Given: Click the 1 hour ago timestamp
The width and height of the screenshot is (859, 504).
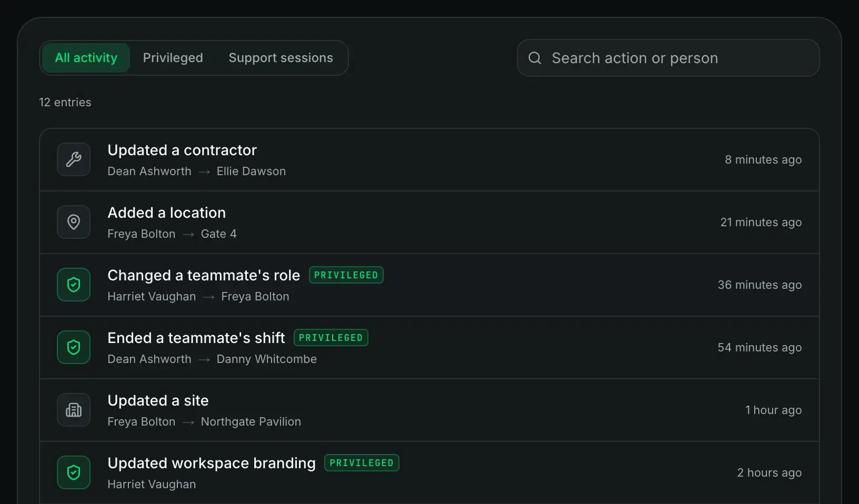Looking at the screenshot, I should pyautogui.click(x=774, y=410).
